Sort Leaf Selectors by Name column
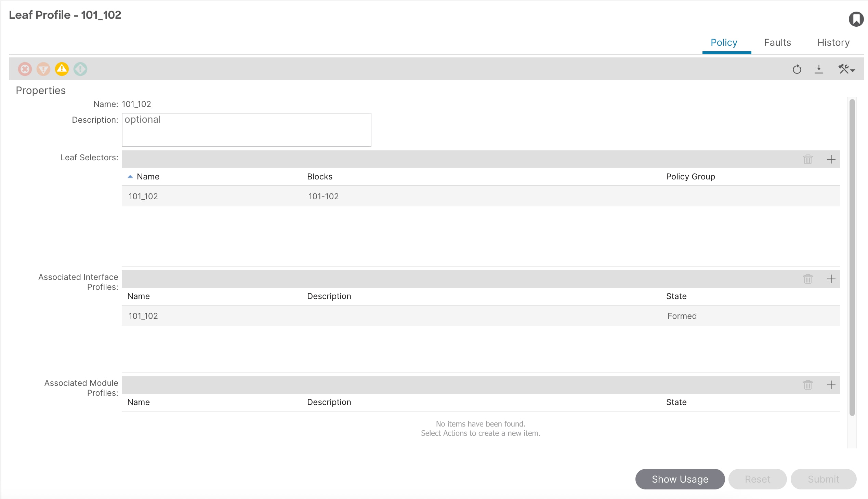Viewport: 868px width, 499px height. point(148,176)
